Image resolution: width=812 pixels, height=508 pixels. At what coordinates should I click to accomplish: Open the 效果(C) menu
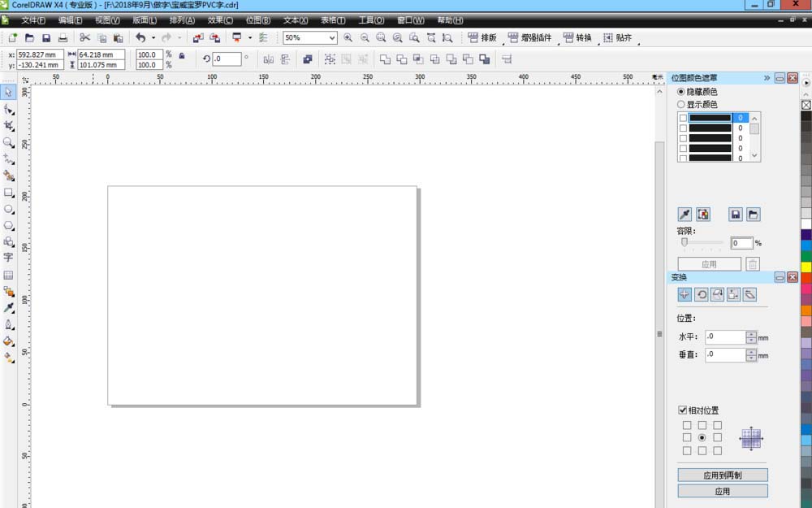click(x=220, y=20)
